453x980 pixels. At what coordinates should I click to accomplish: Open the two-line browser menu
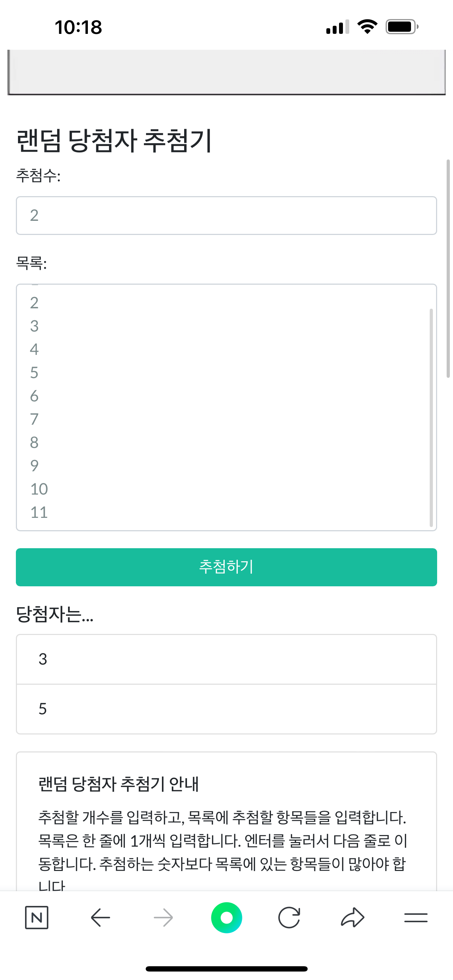(416, 918)
